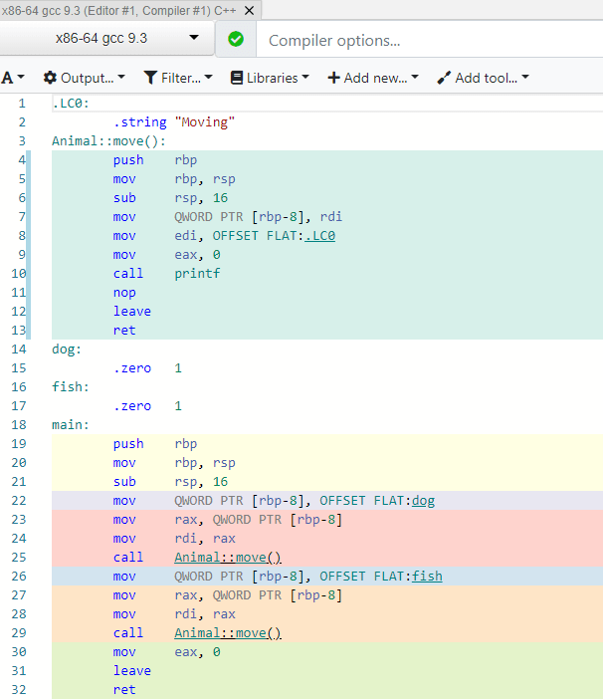Click line number 19 in the gutter

pyautogui.click(x=21, y=444)
